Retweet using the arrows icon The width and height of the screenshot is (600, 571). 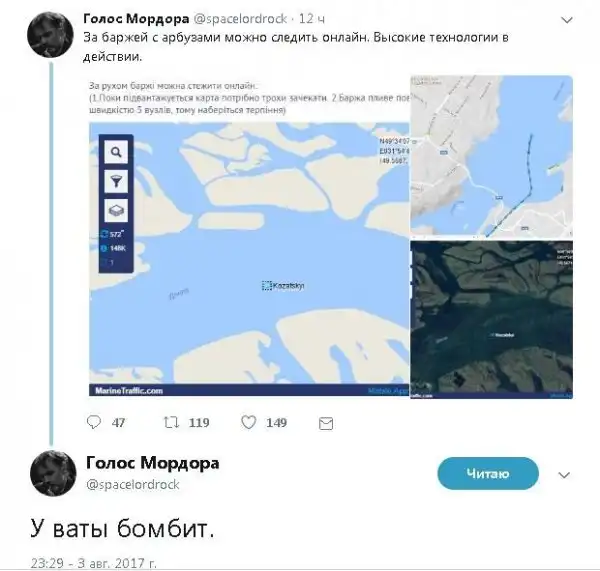click(x=171, y=423)
